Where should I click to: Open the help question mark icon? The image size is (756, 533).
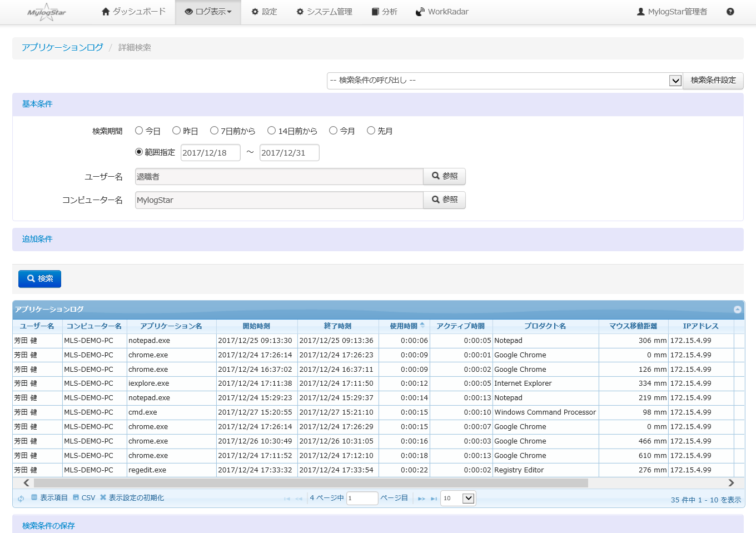[730, 12]
